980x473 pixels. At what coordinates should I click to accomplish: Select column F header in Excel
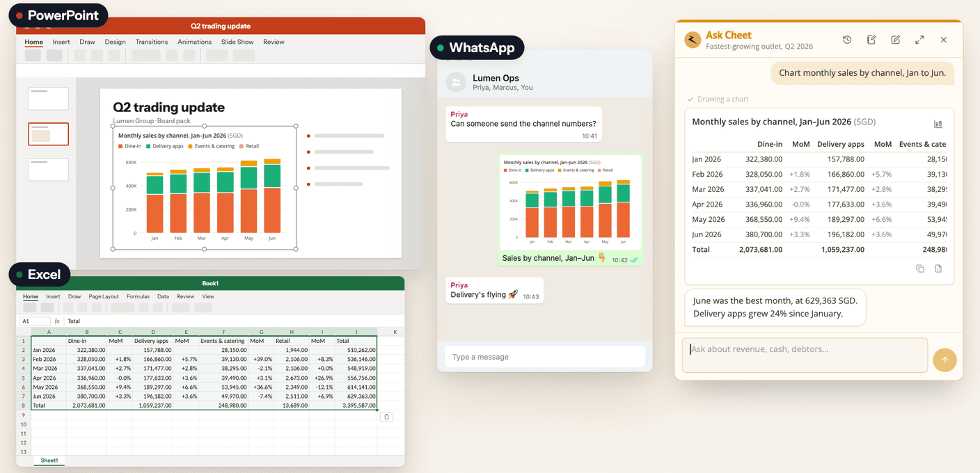pos(223,332)
